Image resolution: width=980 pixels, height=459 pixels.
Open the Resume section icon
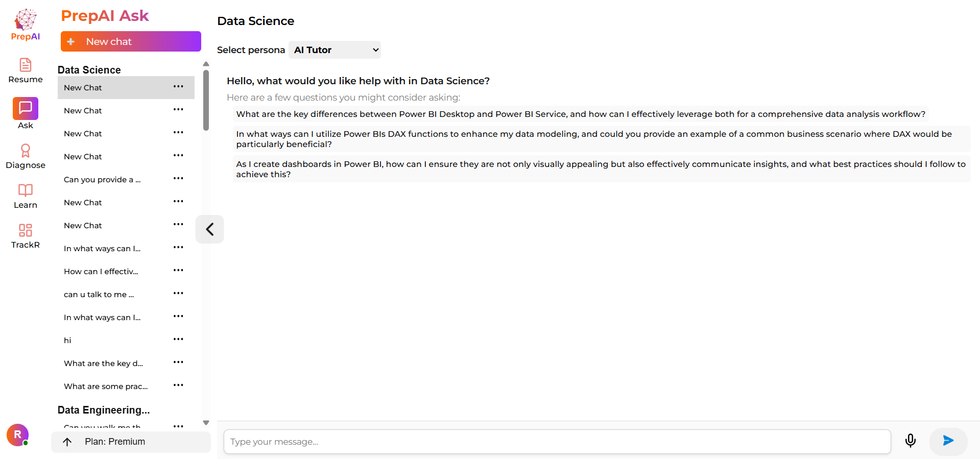pos(26,65)
